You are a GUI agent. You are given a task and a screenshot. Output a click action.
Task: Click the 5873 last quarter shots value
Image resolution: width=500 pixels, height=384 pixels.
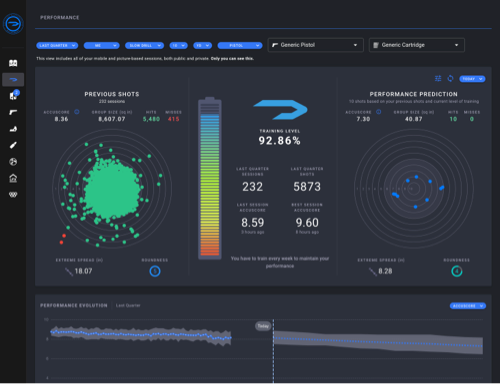click(x=307, y=187)
